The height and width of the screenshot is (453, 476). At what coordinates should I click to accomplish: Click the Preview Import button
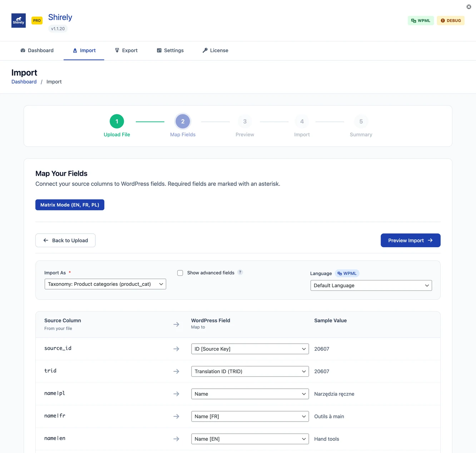[411, 240]
